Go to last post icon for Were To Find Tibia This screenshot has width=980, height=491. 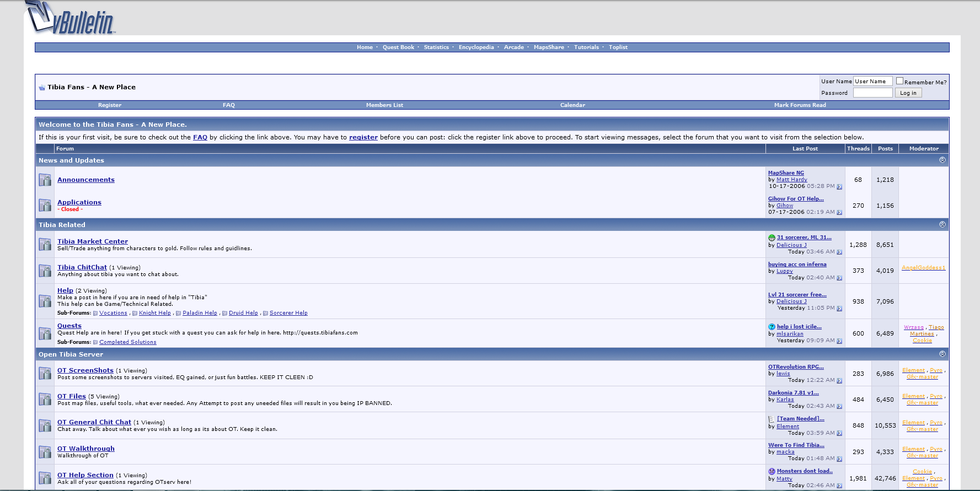click(839, 459)
